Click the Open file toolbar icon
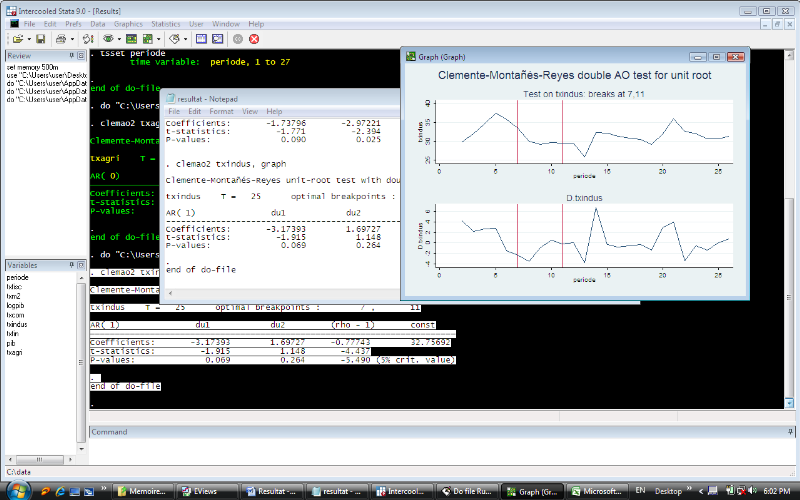The height and width of the screenshot is (500, 800). [x=17, y=38]
